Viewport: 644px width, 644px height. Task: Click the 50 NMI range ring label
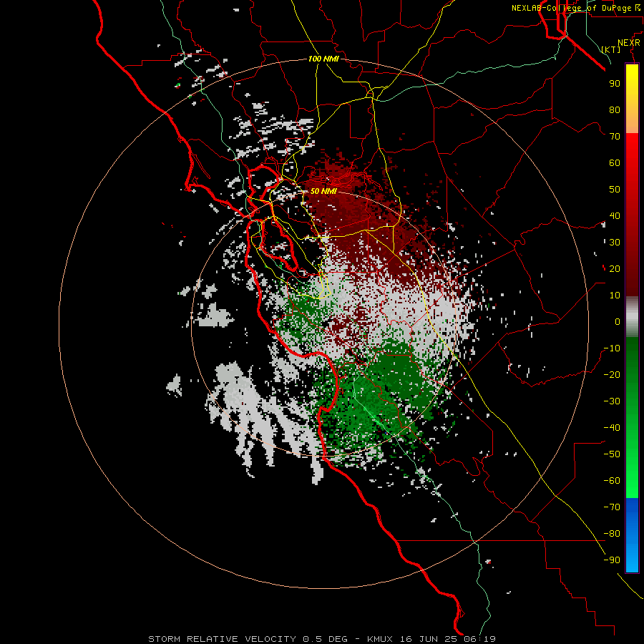[x=323, y=191]
